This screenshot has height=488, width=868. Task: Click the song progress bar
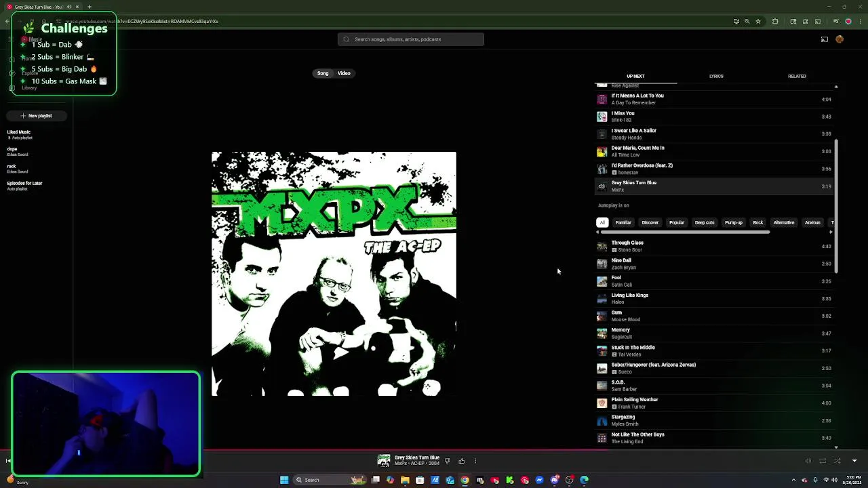coord(434,449)
